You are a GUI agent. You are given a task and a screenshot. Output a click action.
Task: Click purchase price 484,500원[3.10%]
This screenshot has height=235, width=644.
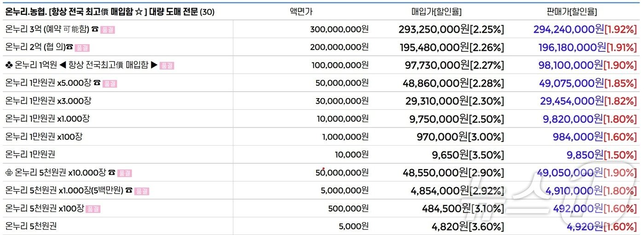[463, 209]
